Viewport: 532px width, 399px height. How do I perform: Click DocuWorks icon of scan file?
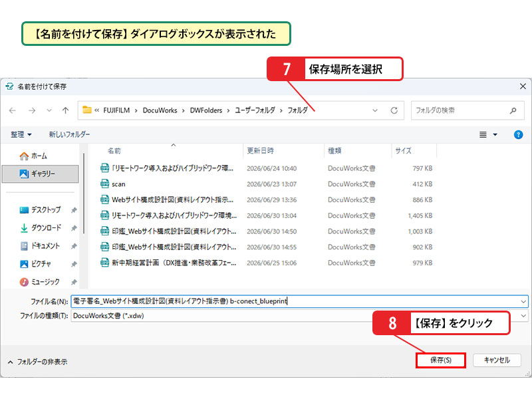click(104, 184)
